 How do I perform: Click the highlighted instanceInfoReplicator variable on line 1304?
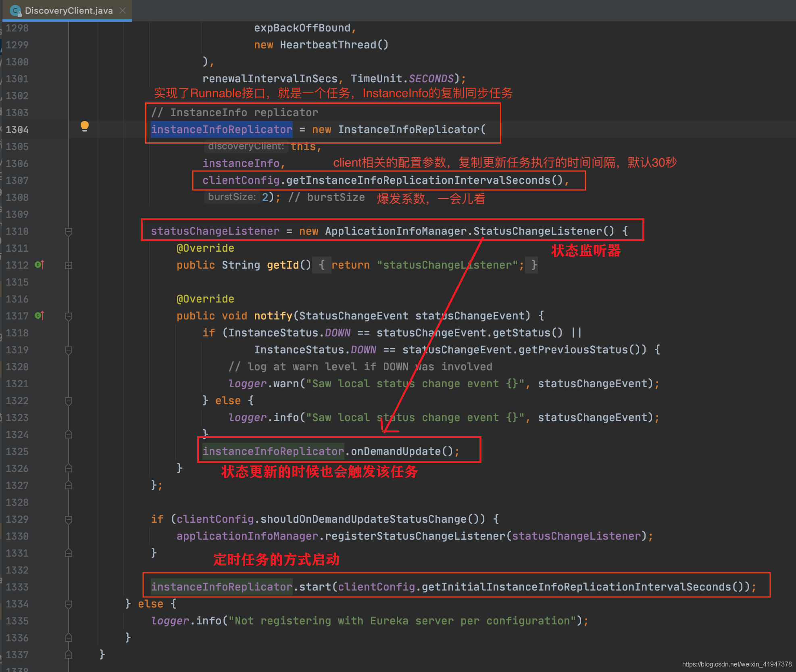pos(221,129)
